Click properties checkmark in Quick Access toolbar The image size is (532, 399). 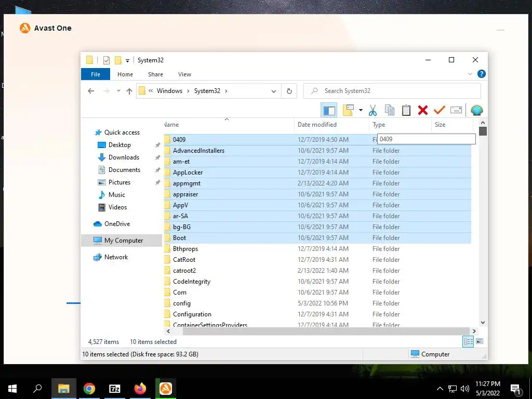click(106, 60)
